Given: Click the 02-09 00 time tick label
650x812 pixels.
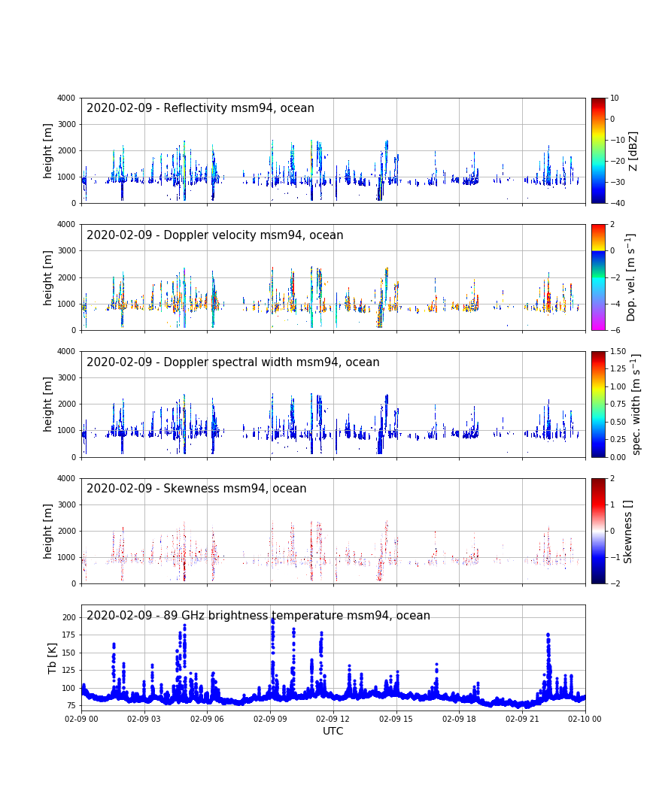Looking at the screenshot, I should coord(82,719).
